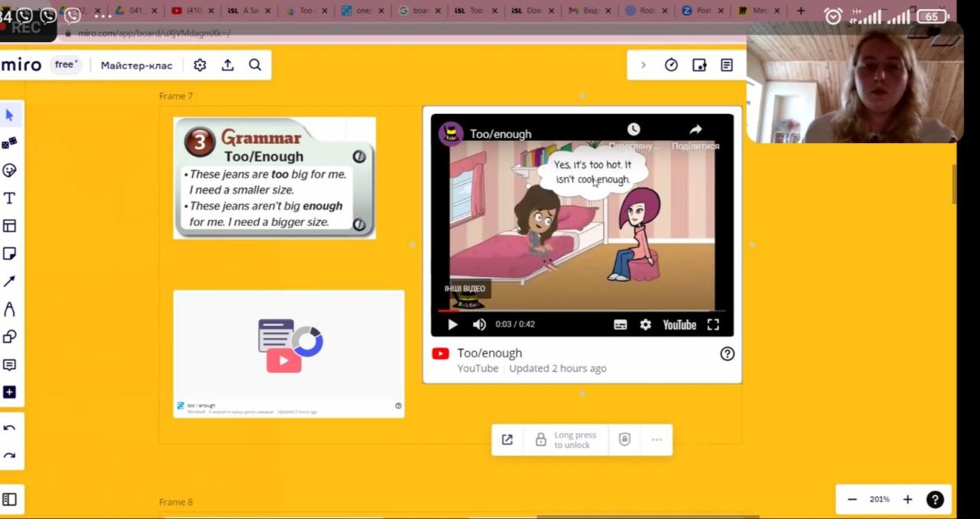
Task: Open the sticky-note capture icon in top bar
Action: (x=699, y=65)
